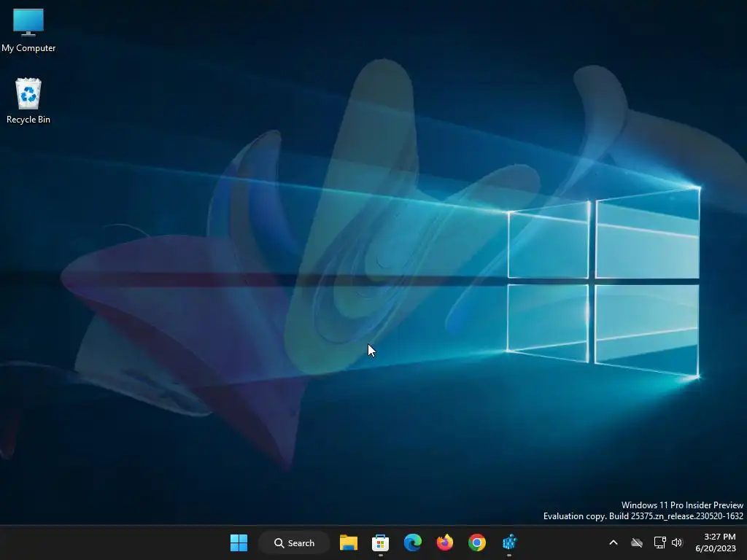Open the Windows Start menu
747x560 pixels.
239,542
